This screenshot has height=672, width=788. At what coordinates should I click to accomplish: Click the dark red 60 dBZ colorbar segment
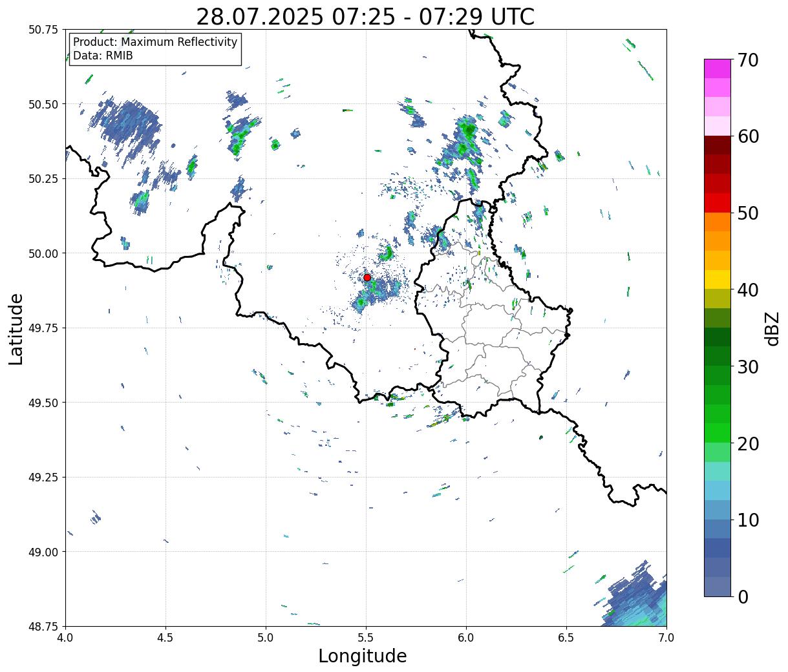point(718,145)
